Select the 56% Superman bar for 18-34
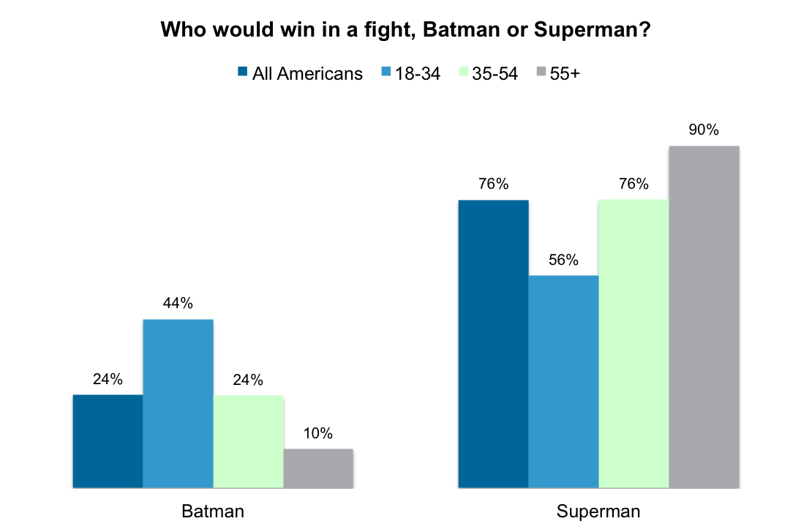The height and width of the screenshot is (532, 812). [x=563, y=382]
